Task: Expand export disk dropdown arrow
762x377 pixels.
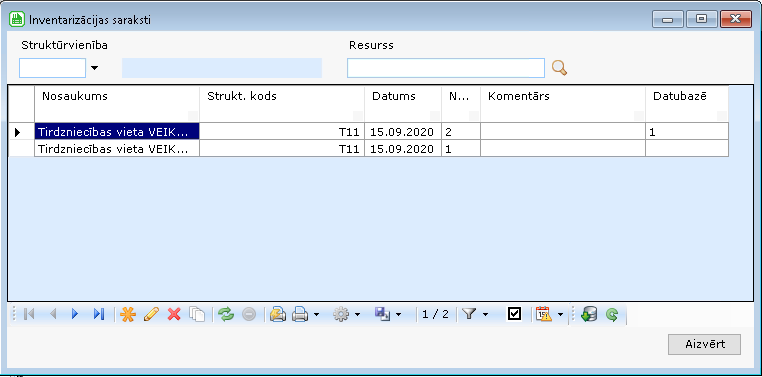Action: (398, 315)
